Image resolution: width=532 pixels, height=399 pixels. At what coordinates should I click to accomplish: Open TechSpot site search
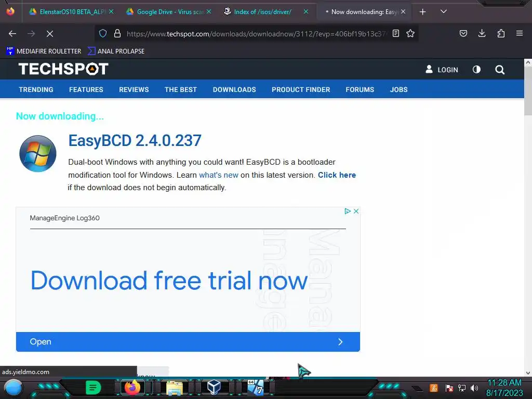pyautogui.click(x=500, y=70)
